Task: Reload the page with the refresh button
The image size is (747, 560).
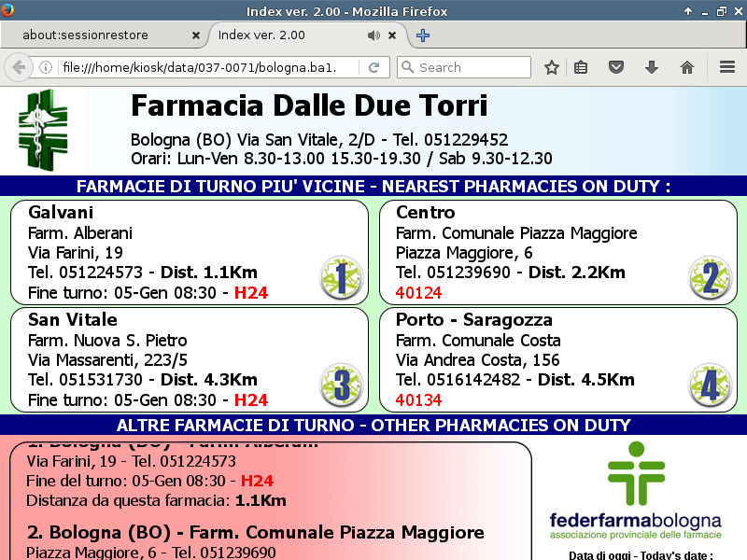Action: 373,67
